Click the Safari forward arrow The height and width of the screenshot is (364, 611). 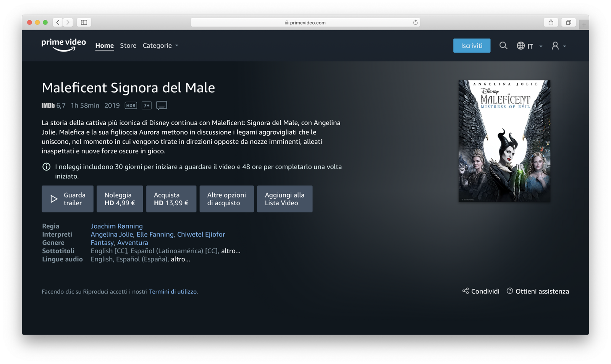pyautogui.click(x=68, y=23)
